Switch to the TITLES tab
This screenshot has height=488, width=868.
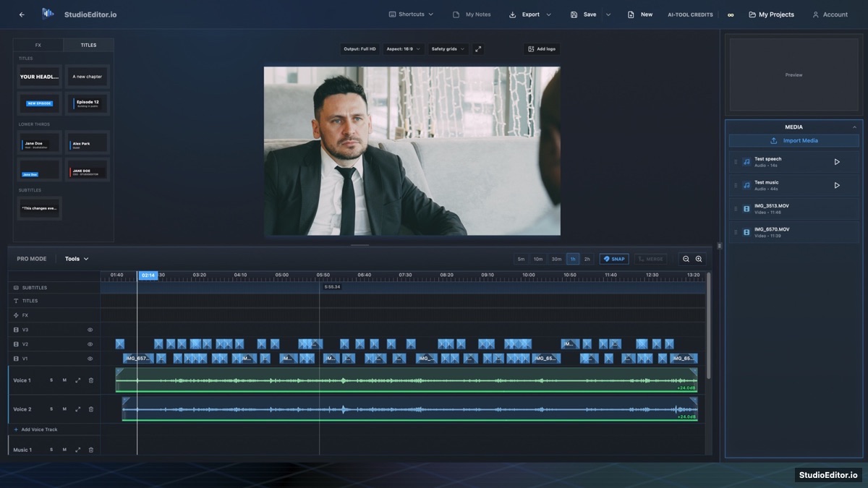click(x=88, y=45)
